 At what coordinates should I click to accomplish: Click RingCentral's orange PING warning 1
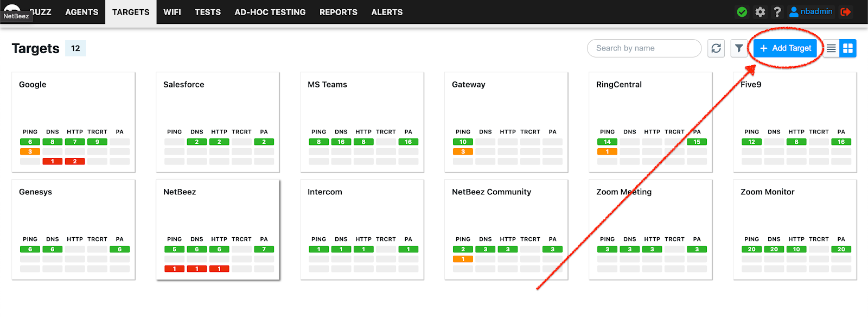607,151
